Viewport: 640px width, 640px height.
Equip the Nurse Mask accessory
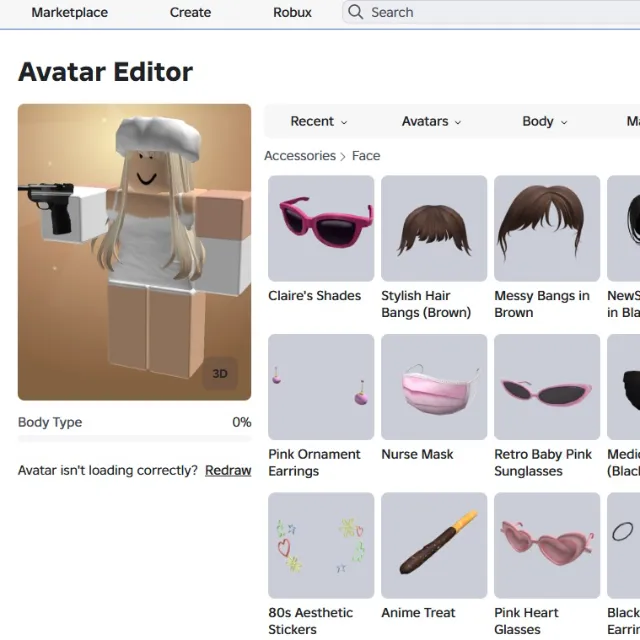pyautogui.click(x=434, y=387)
